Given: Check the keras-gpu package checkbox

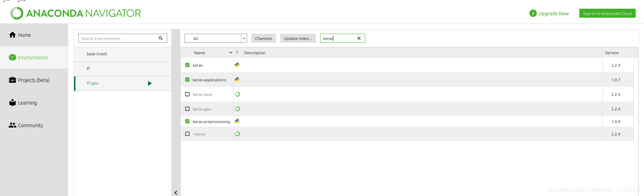Looking at the screenshot, I should tap(187, 109).
